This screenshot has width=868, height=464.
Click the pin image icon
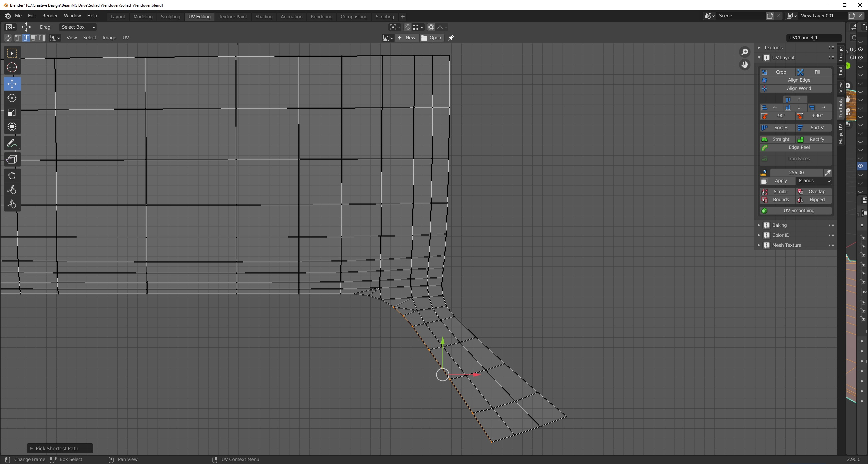coord(451,38)
